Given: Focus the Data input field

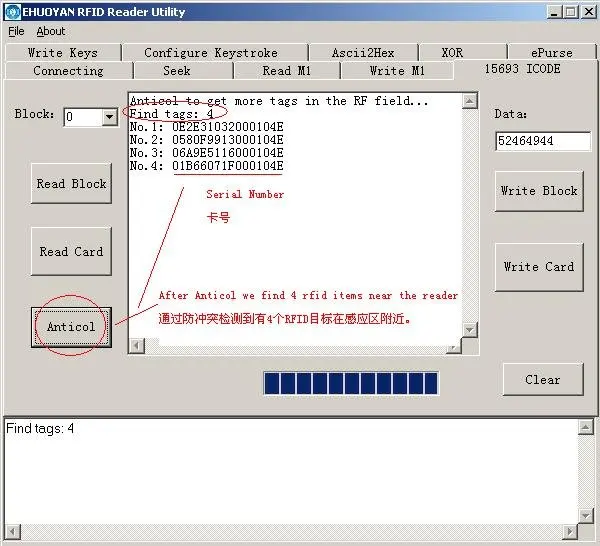Looking at the screenshot, I should pos(543,141).
